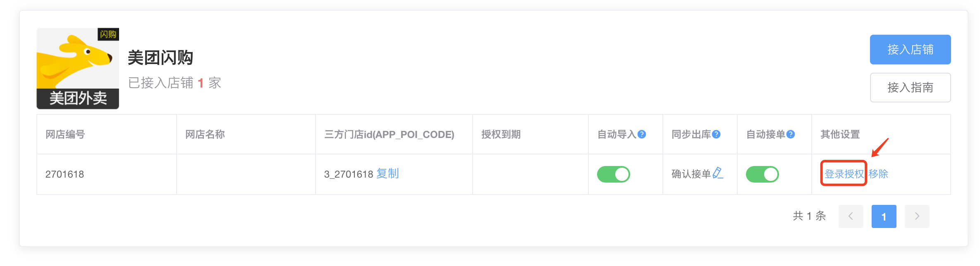Viewport: 980px width, 266px height.
Task: Go to the previous page arrow
Action: click(x=851, y=216)
